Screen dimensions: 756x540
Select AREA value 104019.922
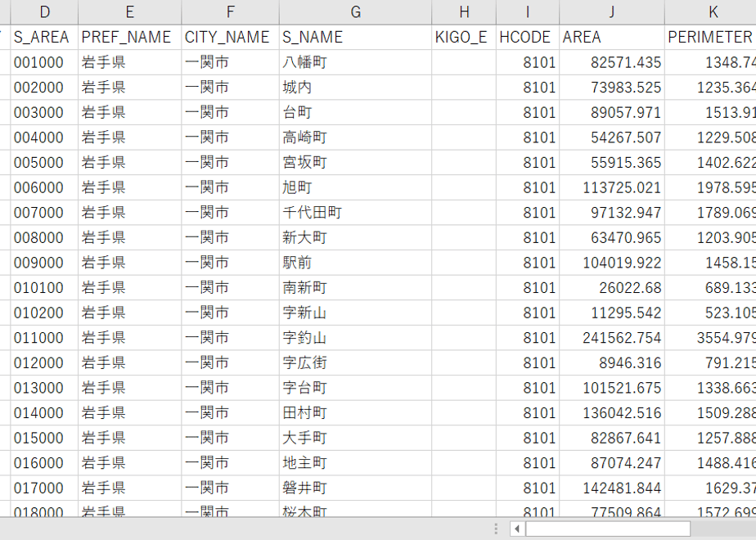tap(612, 263)
